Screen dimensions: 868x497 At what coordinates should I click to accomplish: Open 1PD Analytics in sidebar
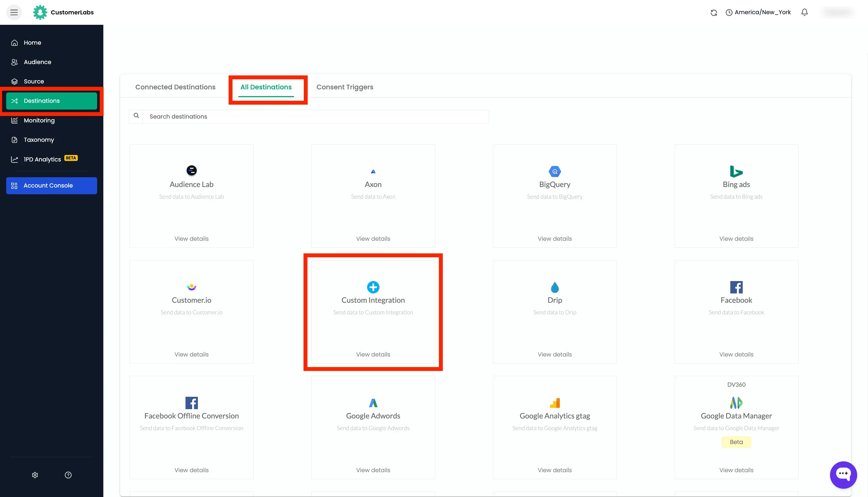click(x=52, y=159)
